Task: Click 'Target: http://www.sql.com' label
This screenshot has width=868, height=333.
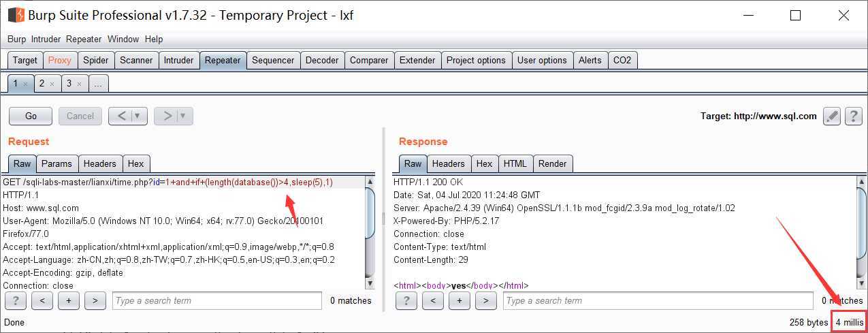Action: click(x=758, y=116)
